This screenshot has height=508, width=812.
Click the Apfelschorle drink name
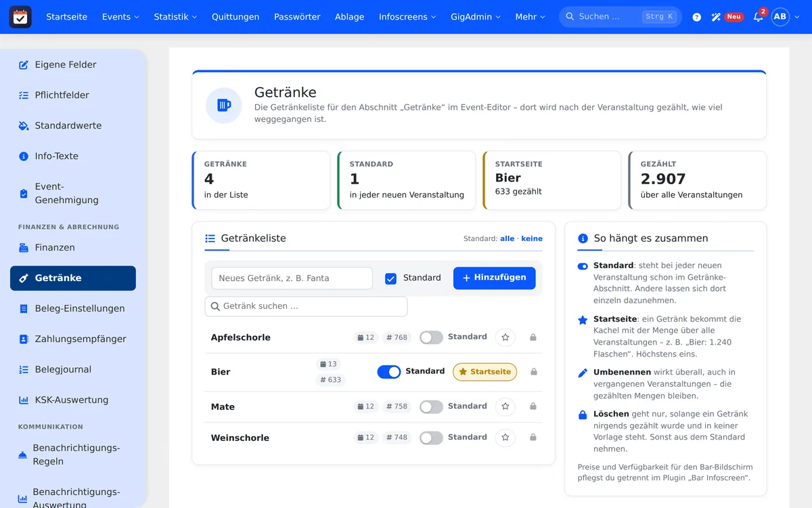[x=241, y=337]
